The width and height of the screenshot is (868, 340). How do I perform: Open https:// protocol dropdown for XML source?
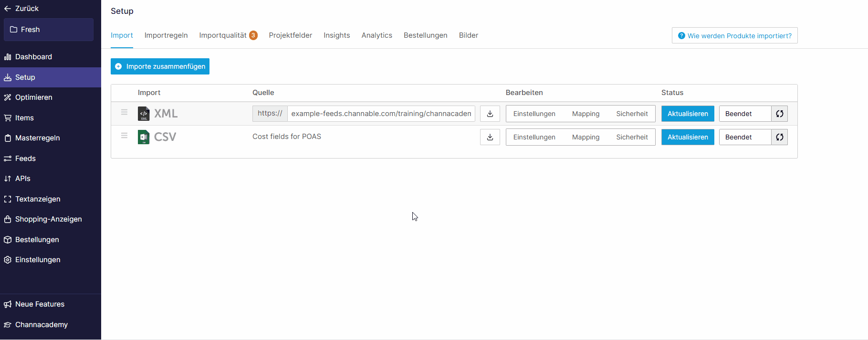(270, 114)
